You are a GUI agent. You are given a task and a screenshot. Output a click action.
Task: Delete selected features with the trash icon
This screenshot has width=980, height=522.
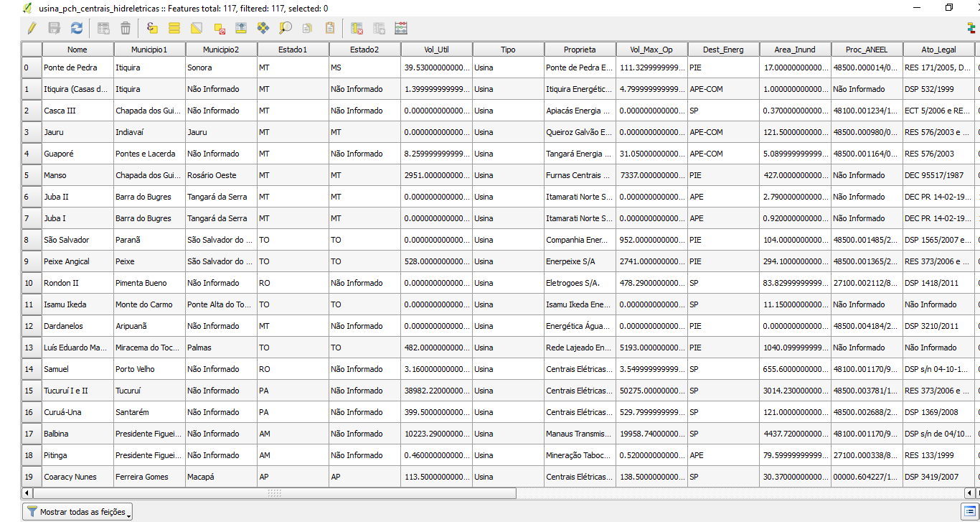click(126, 28)
